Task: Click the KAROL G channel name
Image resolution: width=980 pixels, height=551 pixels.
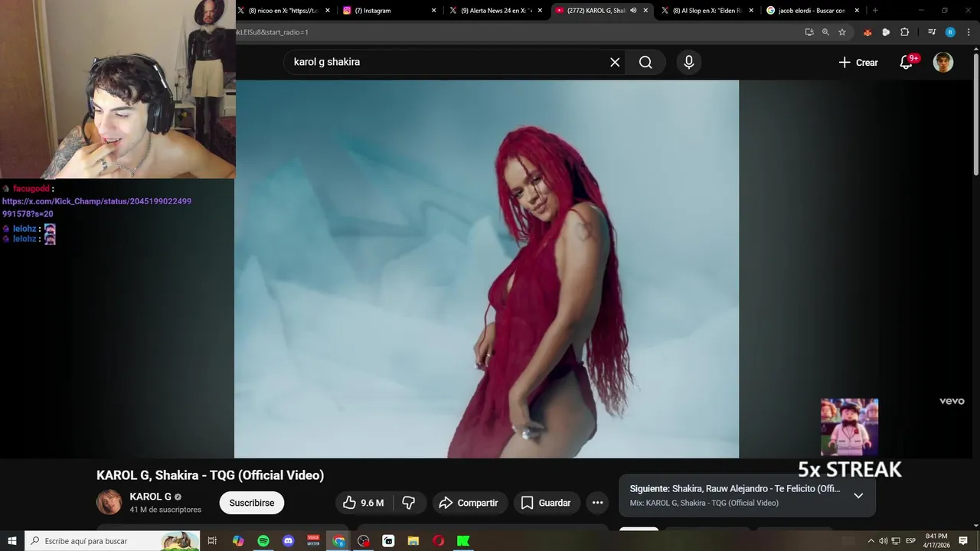Action: point(150,497)
